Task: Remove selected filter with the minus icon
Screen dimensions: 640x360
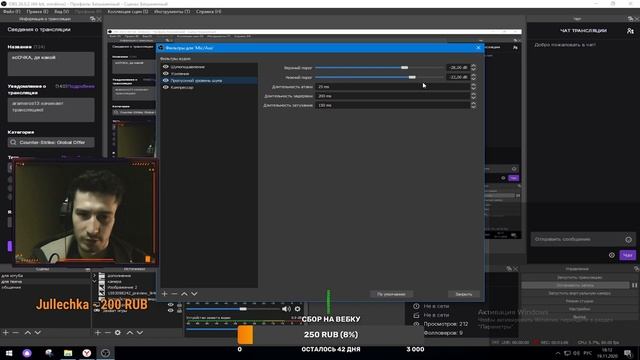Action: click(174, 294)
